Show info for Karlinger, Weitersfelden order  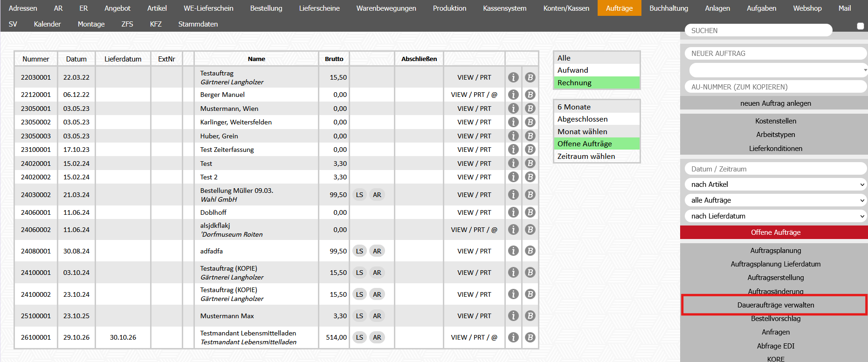(x=513, y=122)
